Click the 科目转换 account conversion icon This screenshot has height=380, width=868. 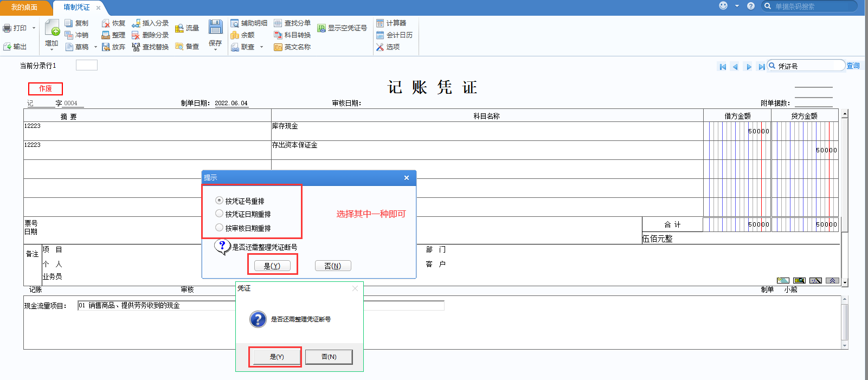[278, 35]
